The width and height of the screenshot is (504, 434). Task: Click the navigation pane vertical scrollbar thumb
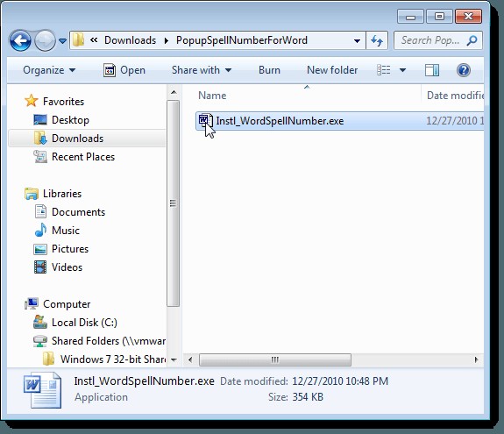pos(174,203)
